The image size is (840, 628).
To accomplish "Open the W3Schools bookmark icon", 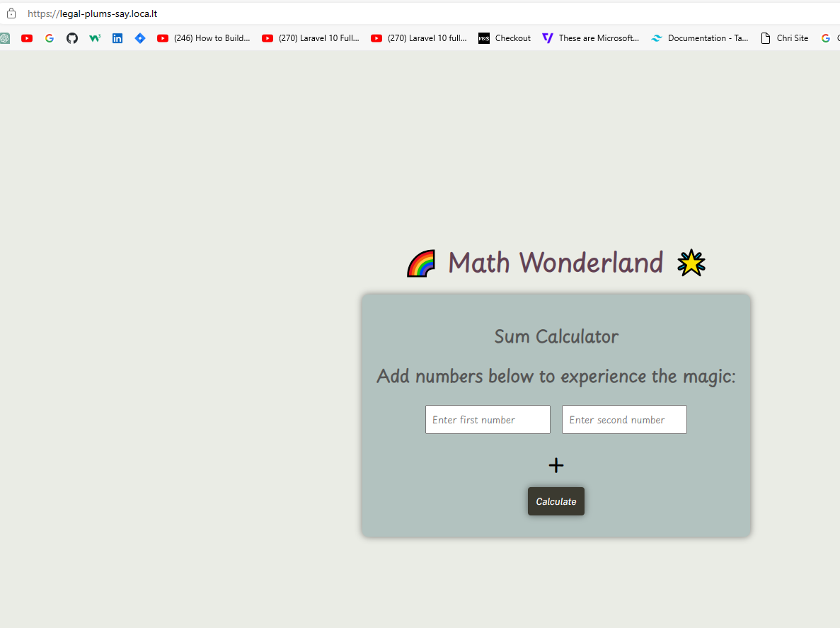I will click(x=95, y=38).
